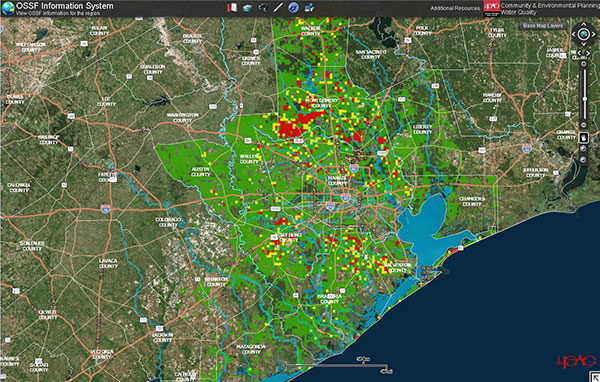Open the stacked map layers tool

(x=247, y=8)
